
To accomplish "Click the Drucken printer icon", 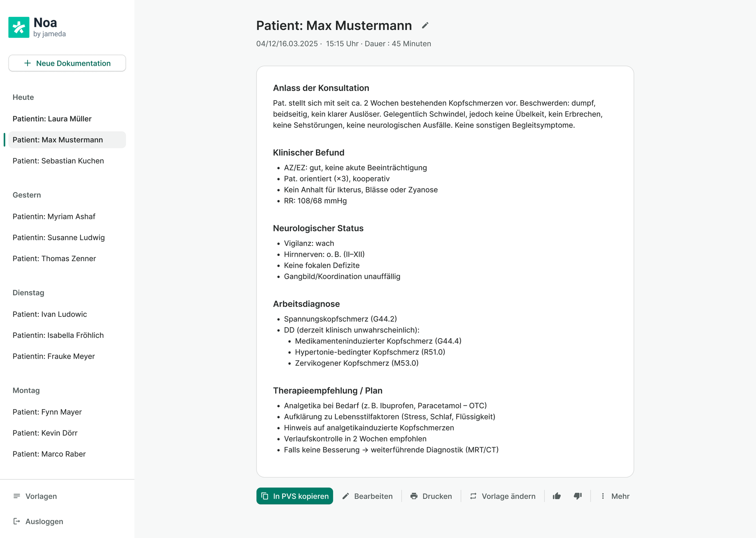I will (x=414, y=496).
